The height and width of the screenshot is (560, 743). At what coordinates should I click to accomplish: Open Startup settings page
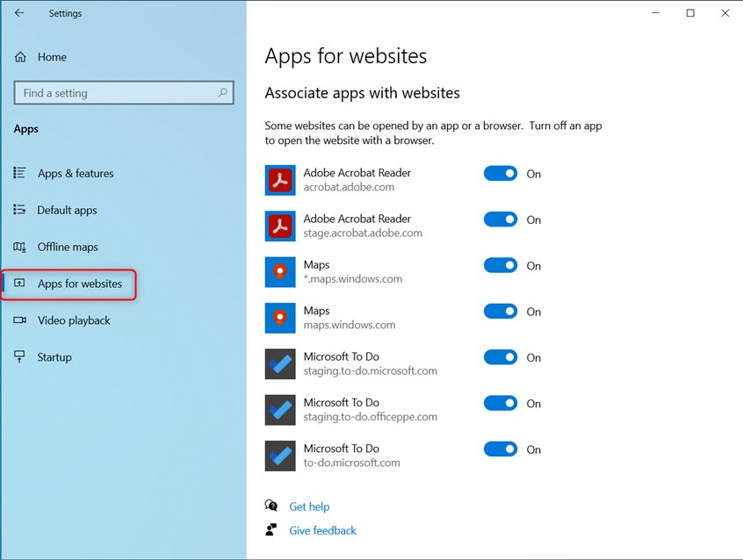[x=54, y=357]
